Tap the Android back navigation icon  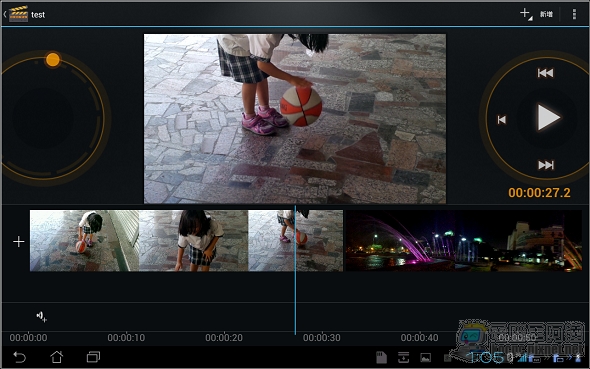(x=19, y=357)
